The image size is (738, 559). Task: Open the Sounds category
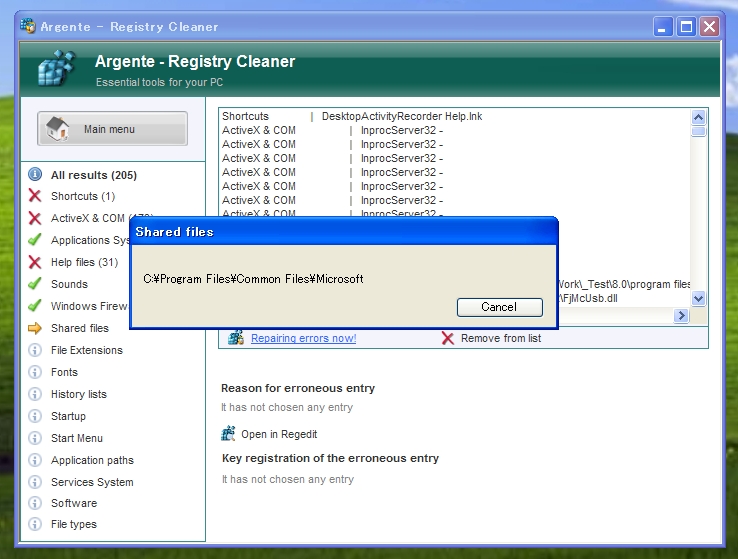pyautogui.click(x=69, y=284)
